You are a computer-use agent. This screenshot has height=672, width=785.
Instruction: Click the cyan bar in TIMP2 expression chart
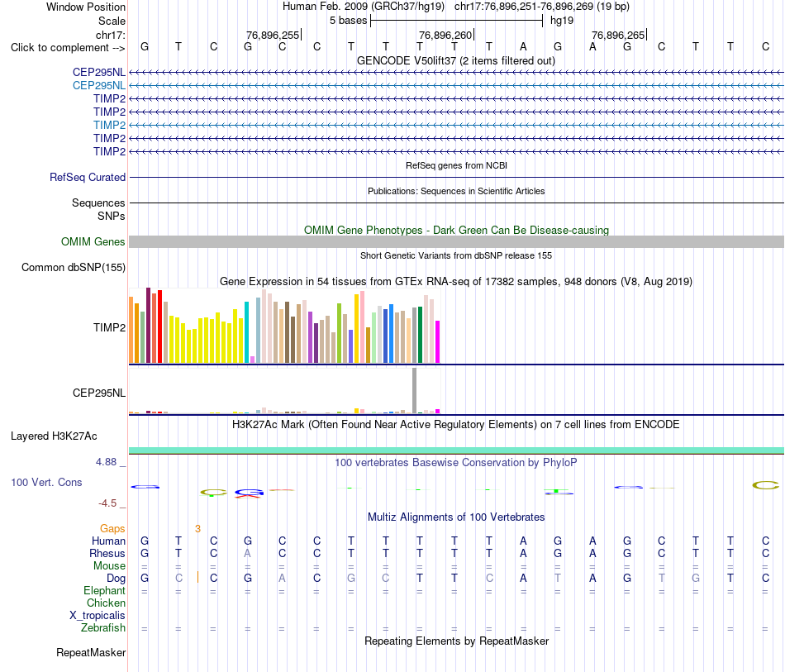pyautogui.click(x=246, y=332)
